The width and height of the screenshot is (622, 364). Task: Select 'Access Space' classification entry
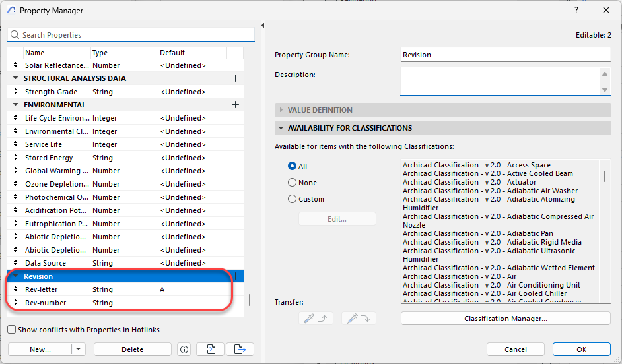(477, 165)
